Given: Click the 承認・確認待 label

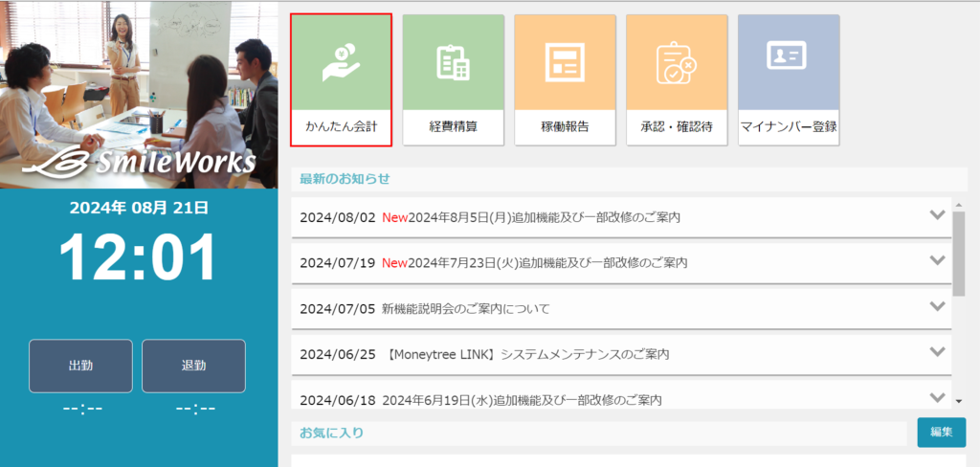Looking at the screenshot, I should point(677,127).
